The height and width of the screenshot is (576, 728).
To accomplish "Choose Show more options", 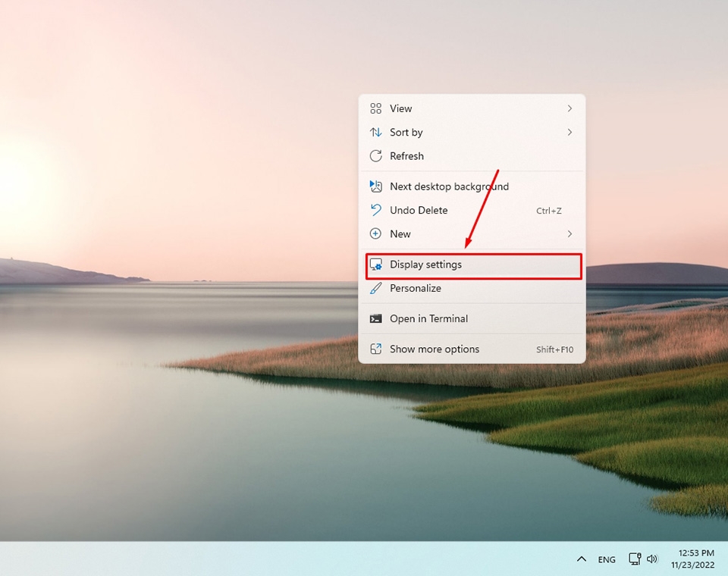I will click(x=434, y=349).
